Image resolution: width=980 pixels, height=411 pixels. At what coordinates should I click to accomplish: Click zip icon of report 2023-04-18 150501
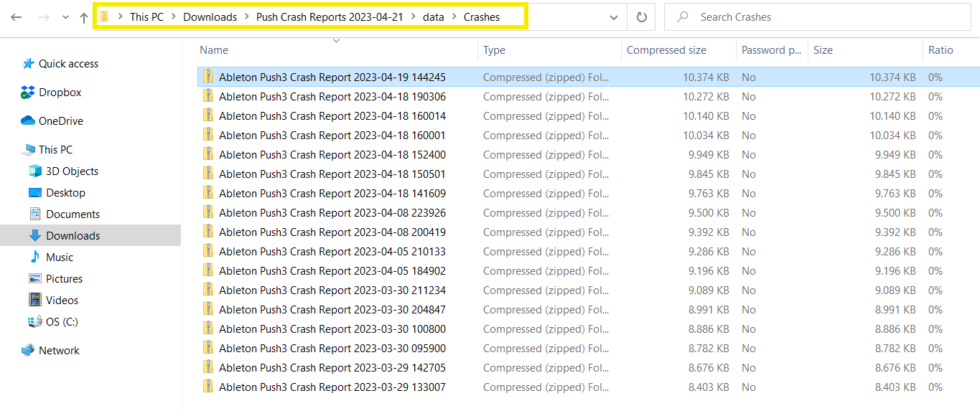click(x=208, y=174)
